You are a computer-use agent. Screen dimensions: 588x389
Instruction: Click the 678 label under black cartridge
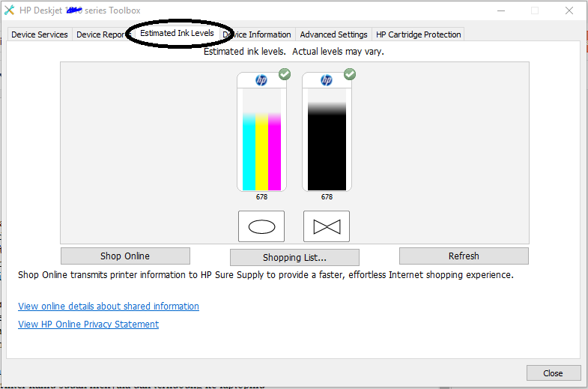coord(327,197)
